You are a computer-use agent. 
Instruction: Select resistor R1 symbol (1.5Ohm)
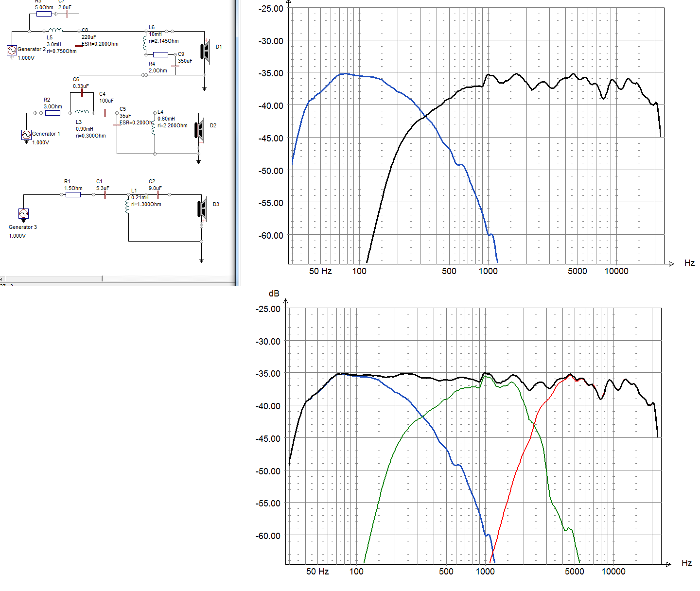73,194
